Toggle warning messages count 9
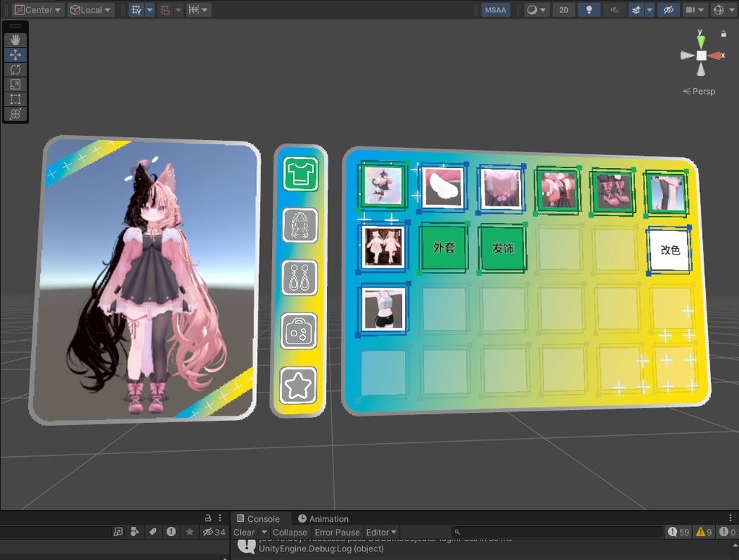This screenshot has width=739, height=560. 704,532
